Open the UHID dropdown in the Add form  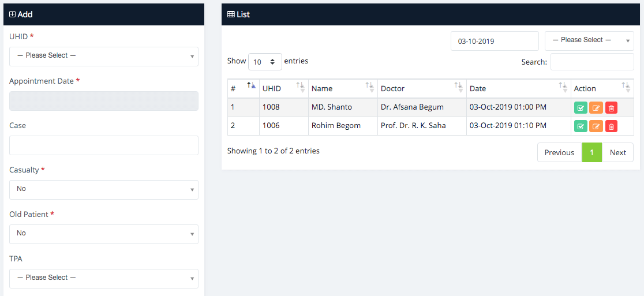pos(104,56)
